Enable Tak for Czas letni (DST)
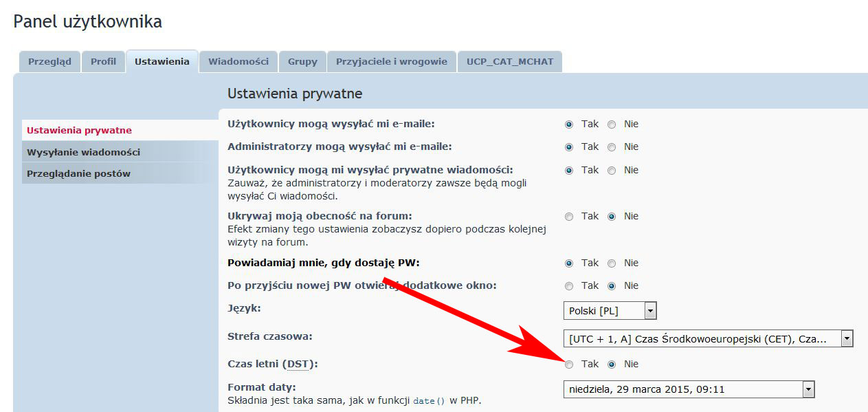 click(x=569, y=365)
